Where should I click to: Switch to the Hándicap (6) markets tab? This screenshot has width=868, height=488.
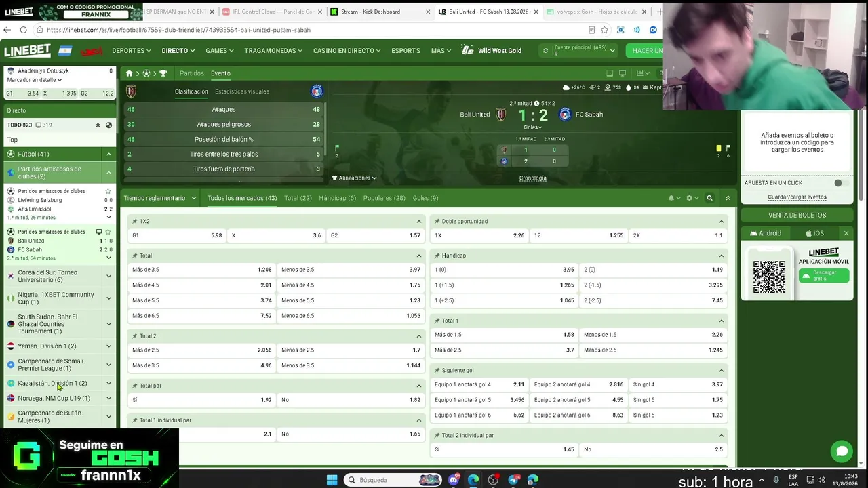coord(337,198)
